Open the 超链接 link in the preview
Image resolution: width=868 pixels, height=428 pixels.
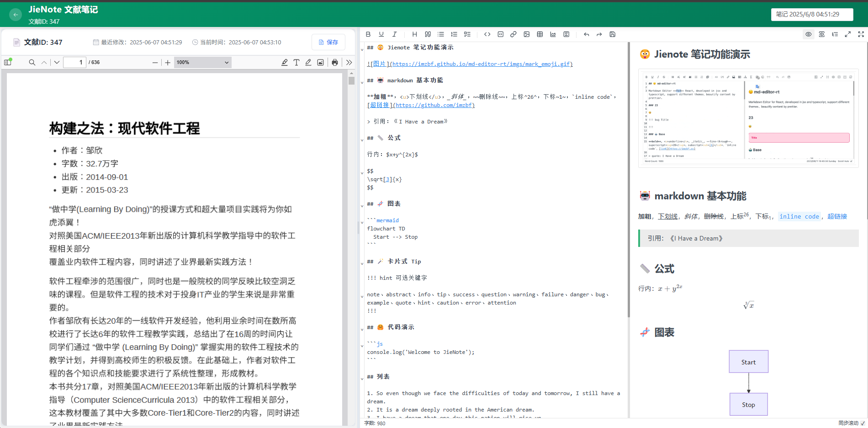pyautogui.click(x=837, y=216)
